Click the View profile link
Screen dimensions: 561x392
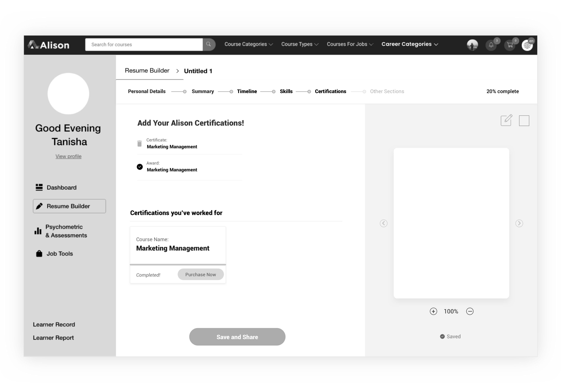click(x=68, y=156)
